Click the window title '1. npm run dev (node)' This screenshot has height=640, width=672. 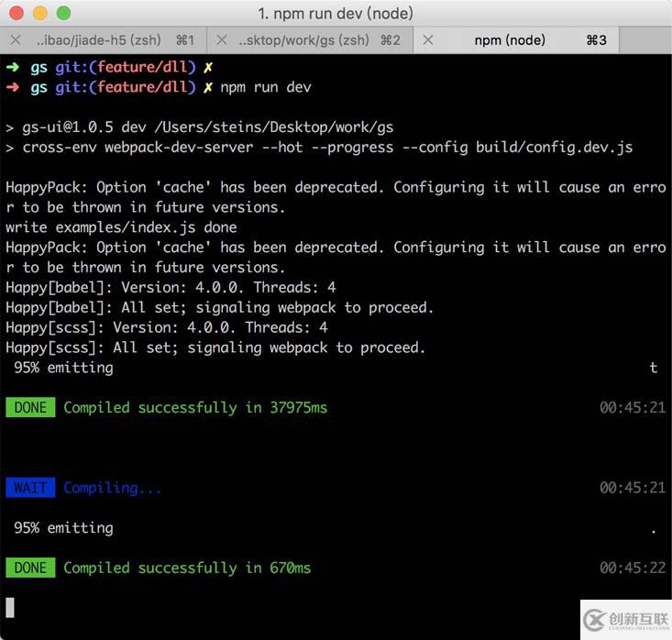pyautogui.click(x=336, y=13)
